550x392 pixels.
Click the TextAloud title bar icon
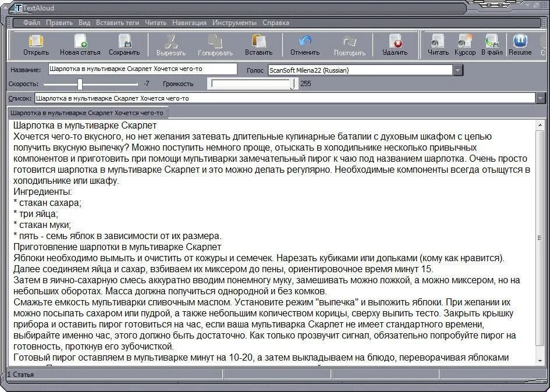click(x=19, y=8)
